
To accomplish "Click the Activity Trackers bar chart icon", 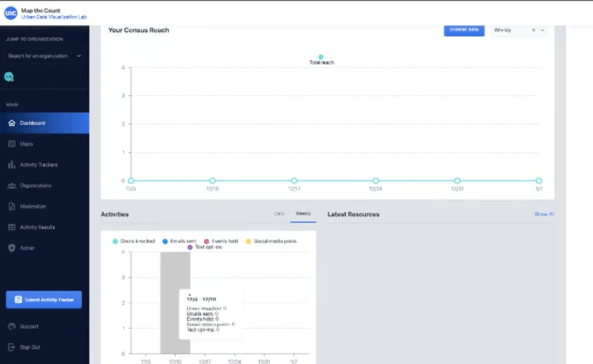I will click(12, 165).
